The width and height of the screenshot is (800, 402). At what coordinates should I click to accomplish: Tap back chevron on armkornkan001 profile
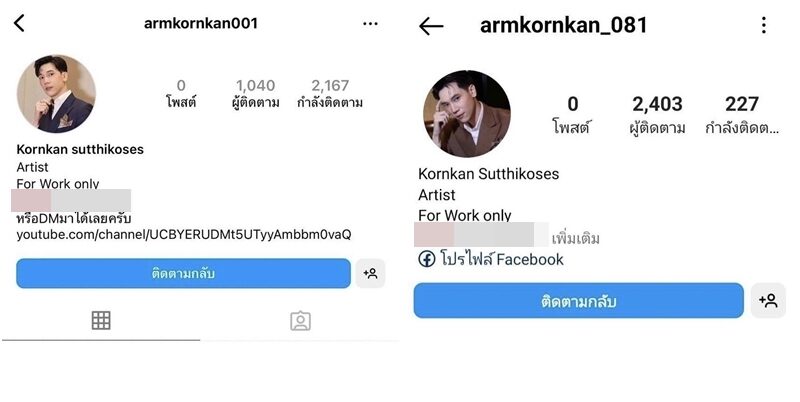19,23
